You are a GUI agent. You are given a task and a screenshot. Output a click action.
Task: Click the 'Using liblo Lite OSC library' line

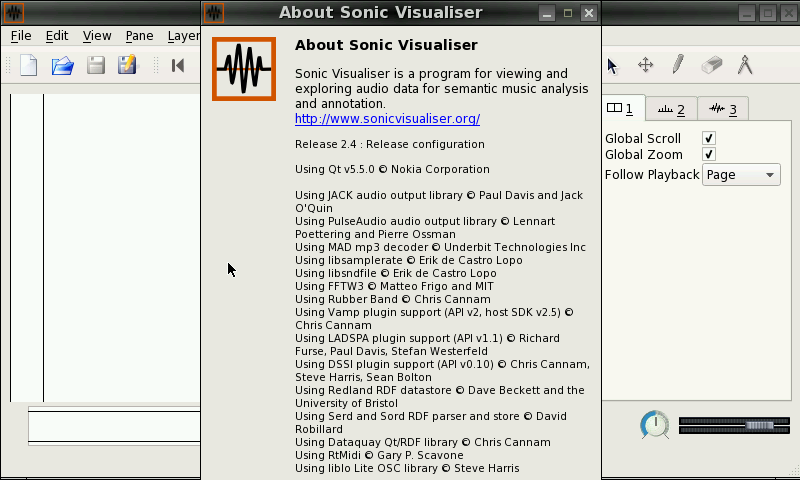coord(407,468)
